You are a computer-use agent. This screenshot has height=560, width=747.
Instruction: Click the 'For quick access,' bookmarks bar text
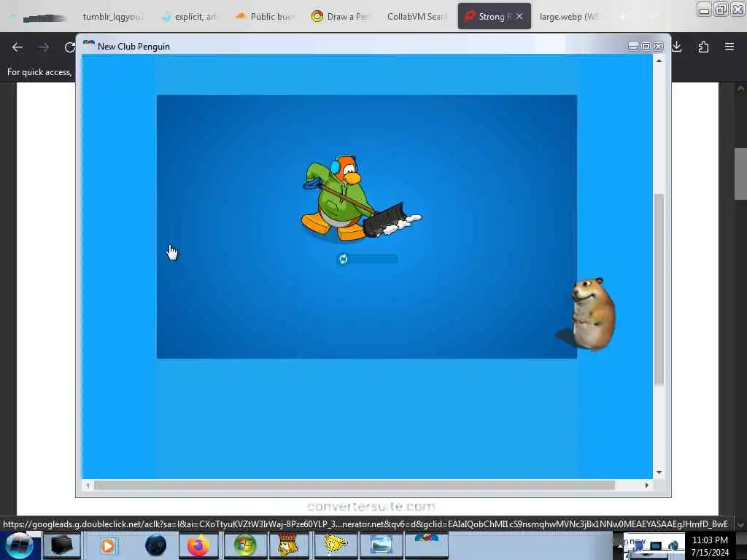(39, 72)
